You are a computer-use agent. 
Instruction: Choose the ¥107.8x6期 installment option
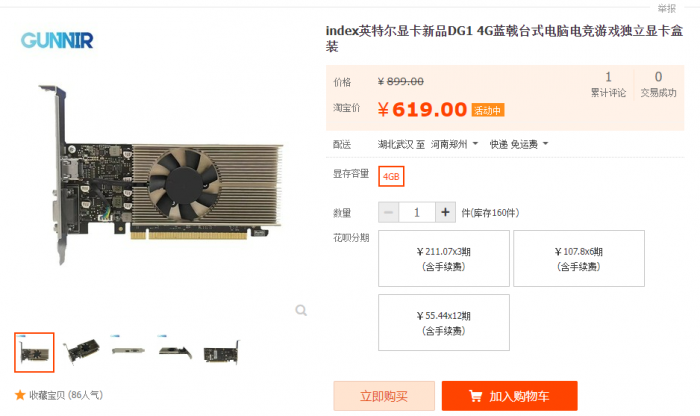pos(579,258)
